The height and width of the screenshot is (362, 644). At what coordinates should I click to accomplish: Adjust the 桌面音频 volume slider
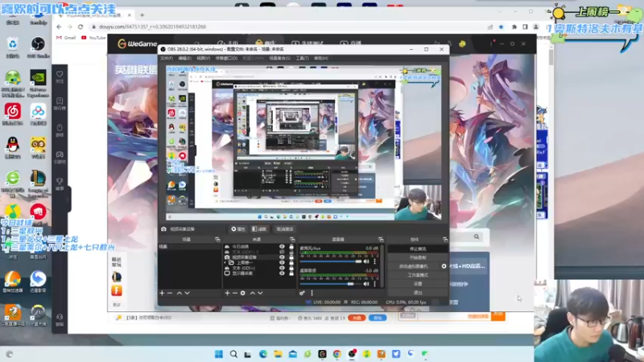(331, 284)
